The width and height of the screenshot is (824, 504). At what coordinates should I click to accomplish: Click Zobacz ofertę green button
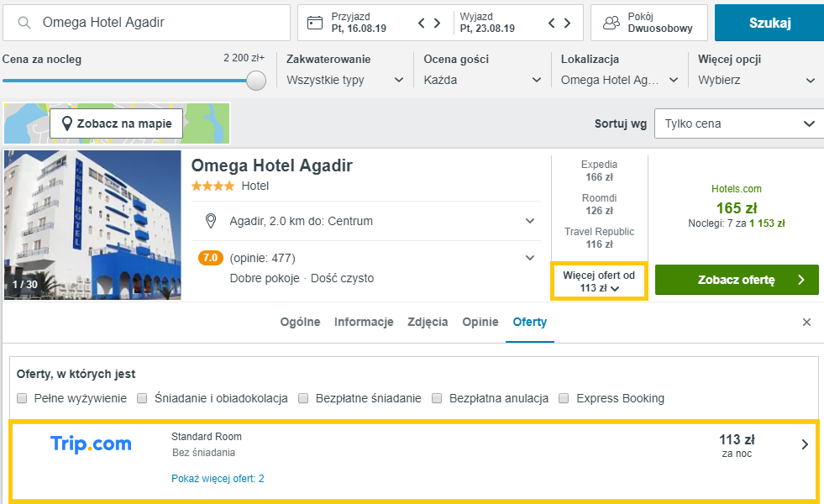click(737, 280)
